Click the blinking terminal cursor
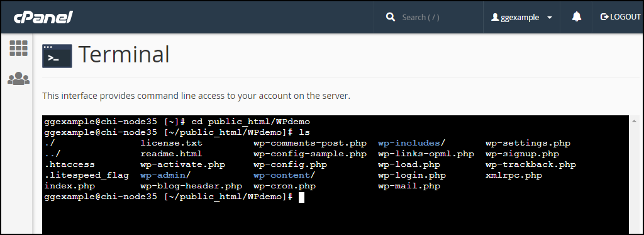644x235 pixels. tap(301, 198)
